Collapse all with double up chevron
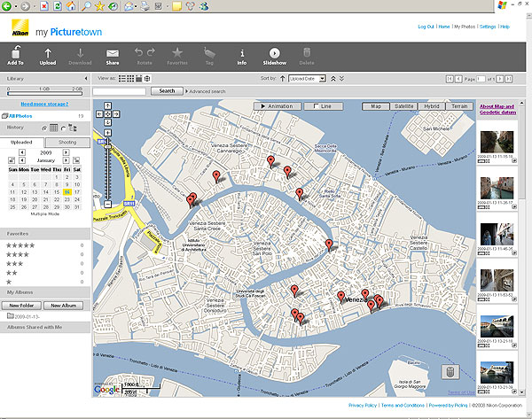The height and width of the screenshot is (419, 532). tap(333, 79)
